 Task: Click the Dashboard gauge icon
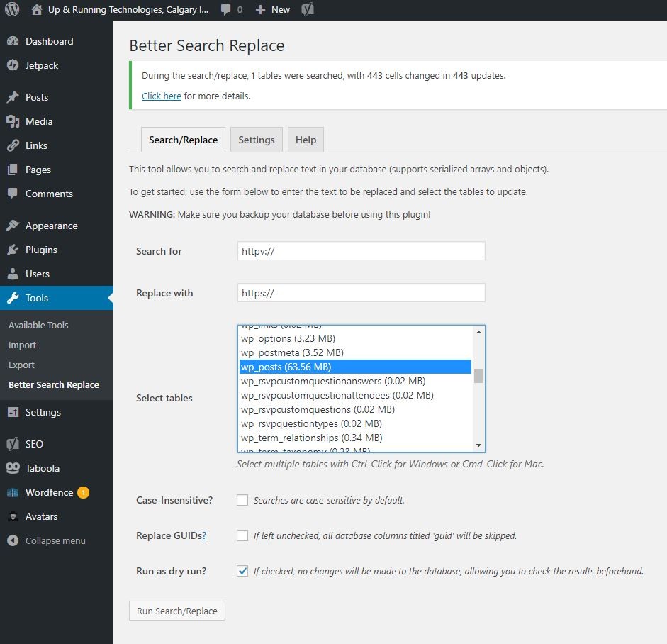[x=13, y=41]
